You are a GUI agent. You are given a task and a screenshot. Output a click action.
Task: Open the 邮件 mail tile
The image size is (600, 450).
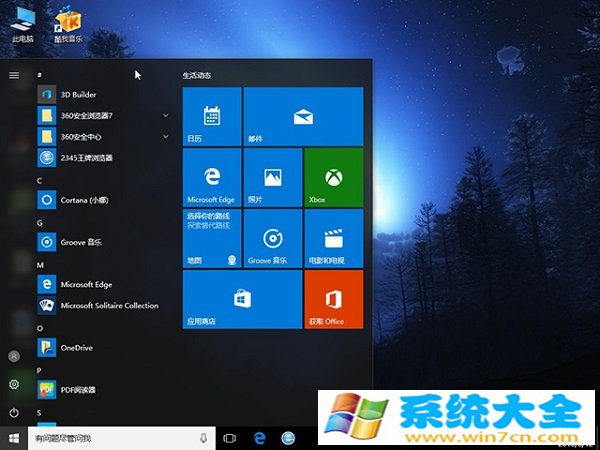click(x=302, y=116)
